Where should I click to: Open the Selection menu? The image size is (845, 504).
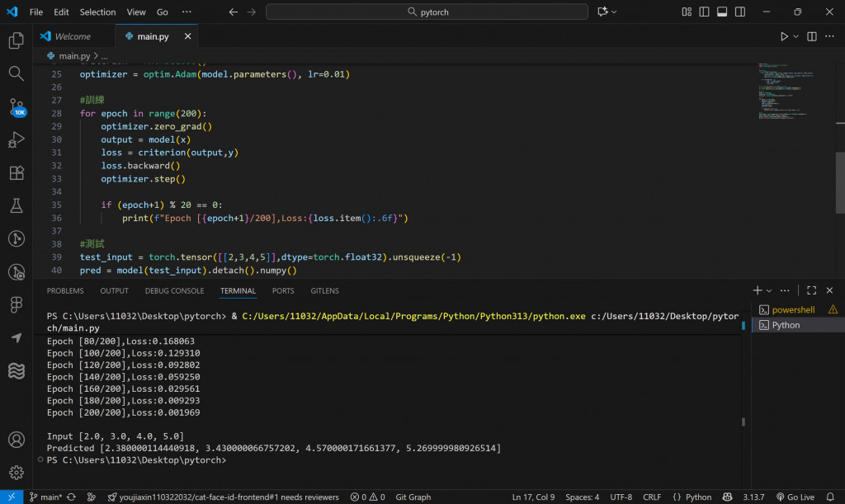tap(97, 12)
